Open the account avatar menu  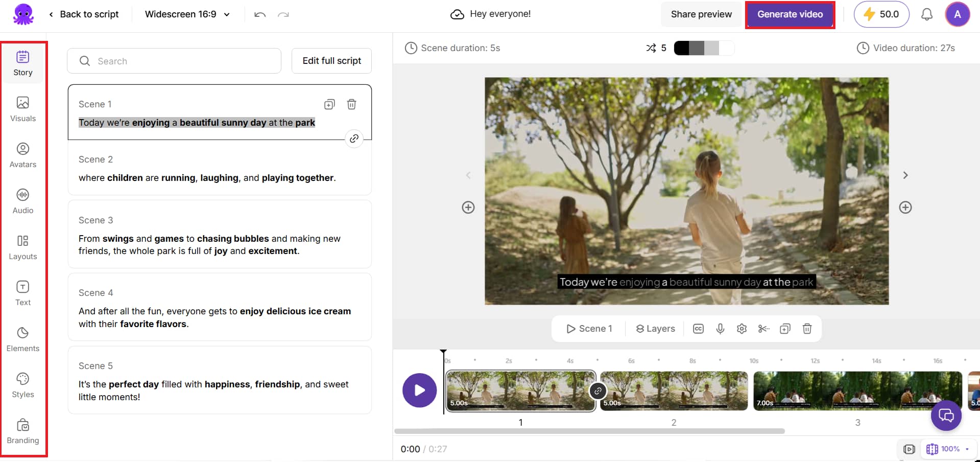pyautogui.click(x=958, y=14)
